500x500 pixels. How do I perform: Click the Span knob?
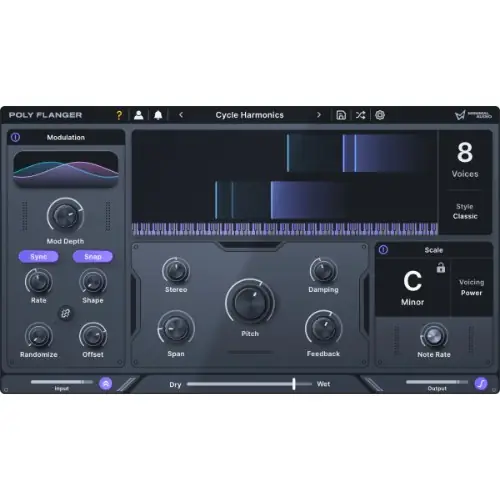pyautogui.click(x=176, y=328)
